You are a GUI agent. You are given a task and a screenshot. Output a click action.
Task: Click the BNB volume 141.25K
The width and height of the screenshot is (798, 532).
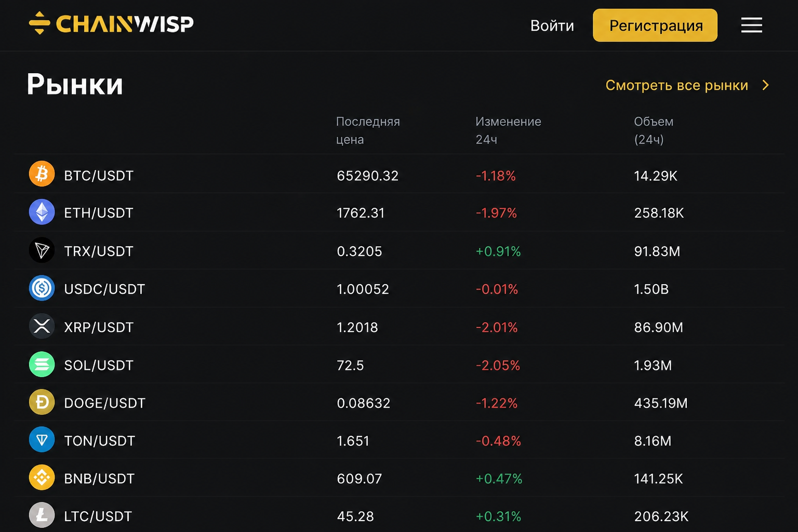coord(658,478)
